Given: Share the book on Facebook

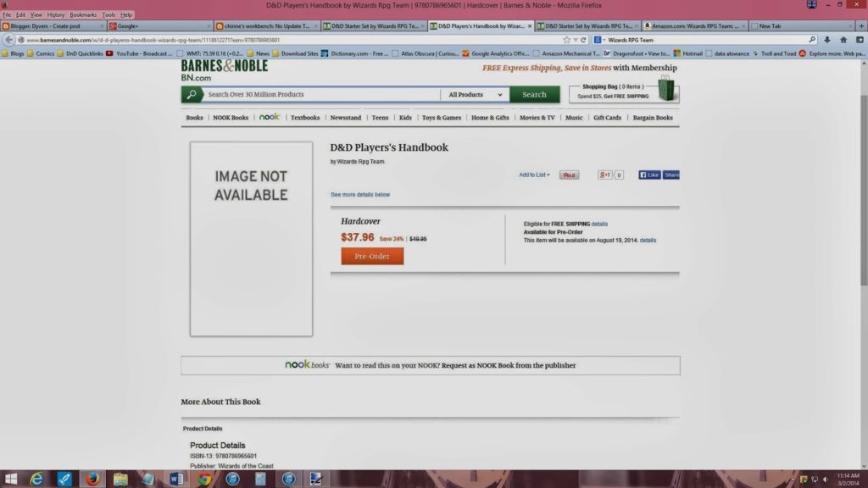Looking at the screenshot, I should [x=671, y=175].
